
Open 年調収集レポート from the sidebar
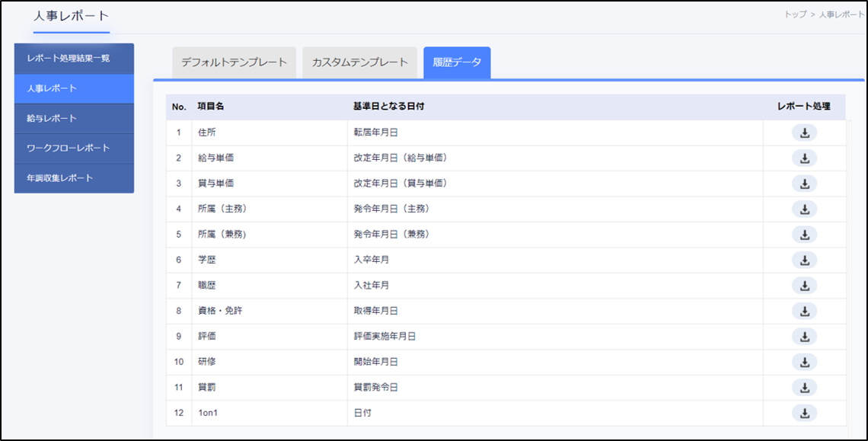click(74, 178)
